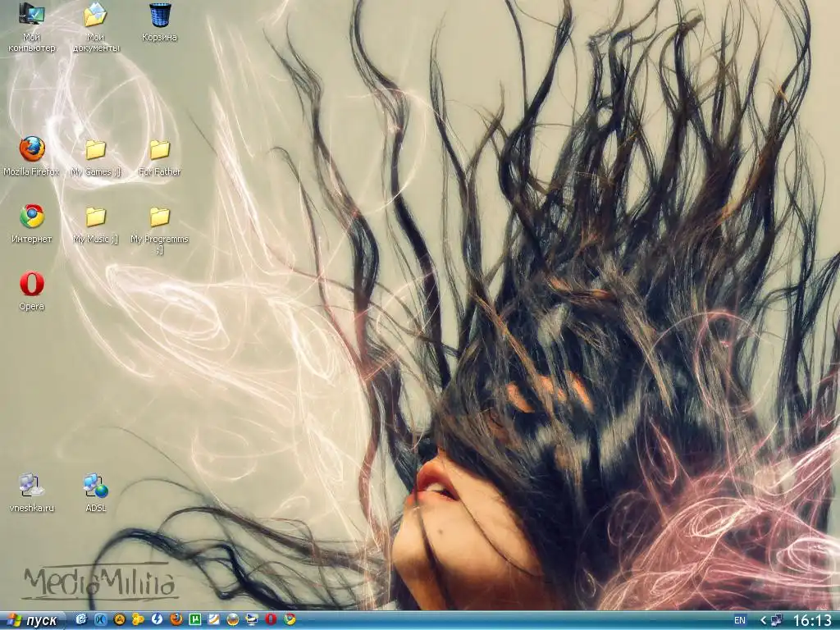Image resolution: width=840 pixels, height=630 pixels.
Task: Select the 'My Music ;]' folder
Action: (x=96, y=217)
